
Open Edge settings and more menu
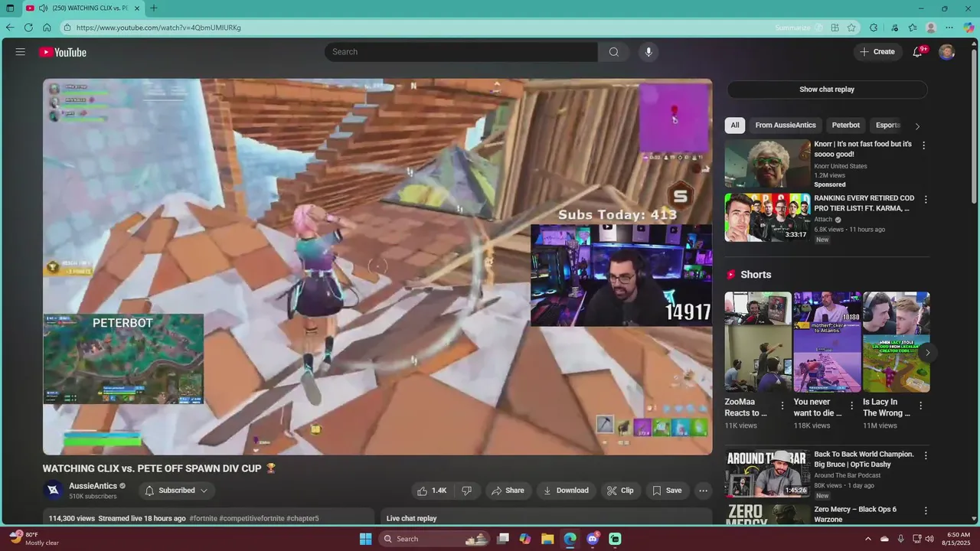tap(949, 28)
